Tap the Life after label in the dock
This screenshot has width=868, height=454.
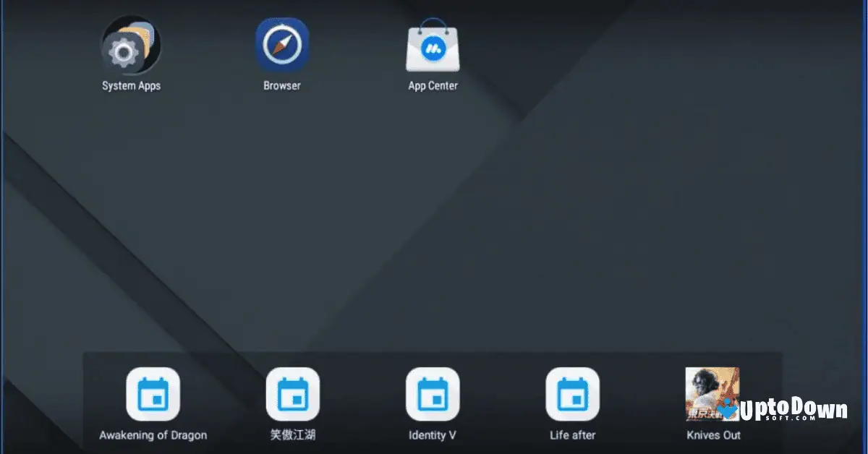click(571, 435)
